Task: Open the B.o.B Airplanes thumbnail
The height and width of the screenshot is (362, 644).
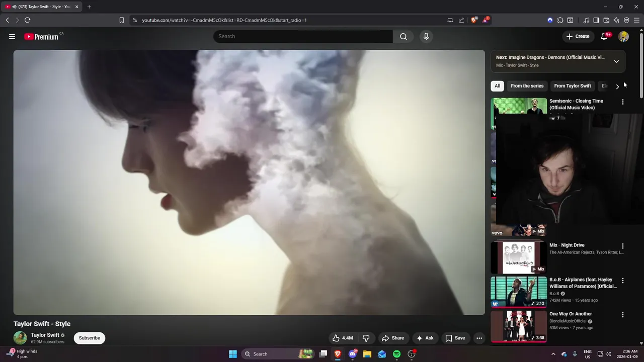Action: (519, 292)
